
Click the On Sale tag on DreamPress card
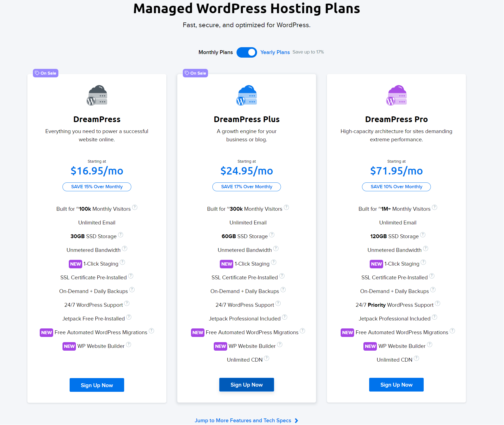(45, 73)
